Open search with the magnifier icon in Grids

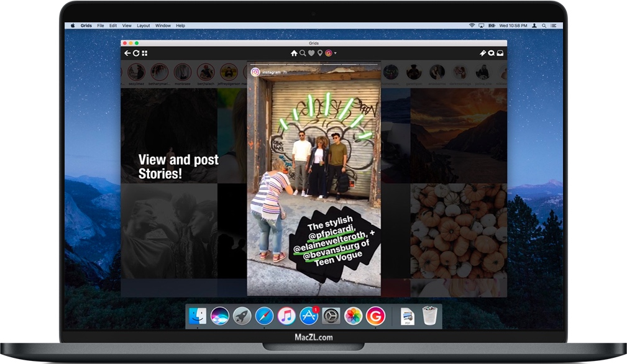pos(303,53)
